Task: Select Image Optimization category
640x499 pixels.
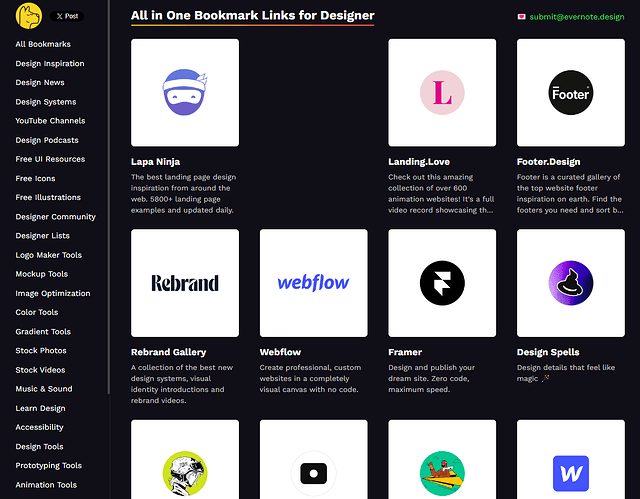Action: click(x=53, y=293)
